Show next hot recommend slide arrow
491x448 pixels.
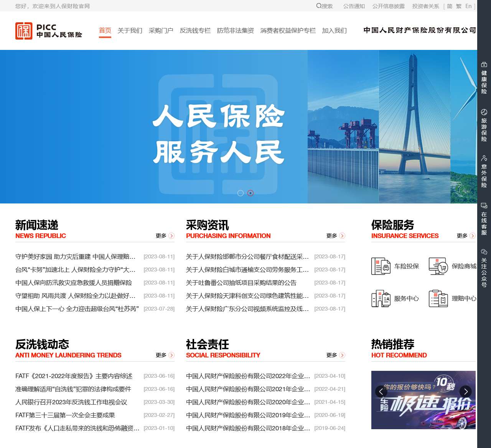(x=466, y=391)
